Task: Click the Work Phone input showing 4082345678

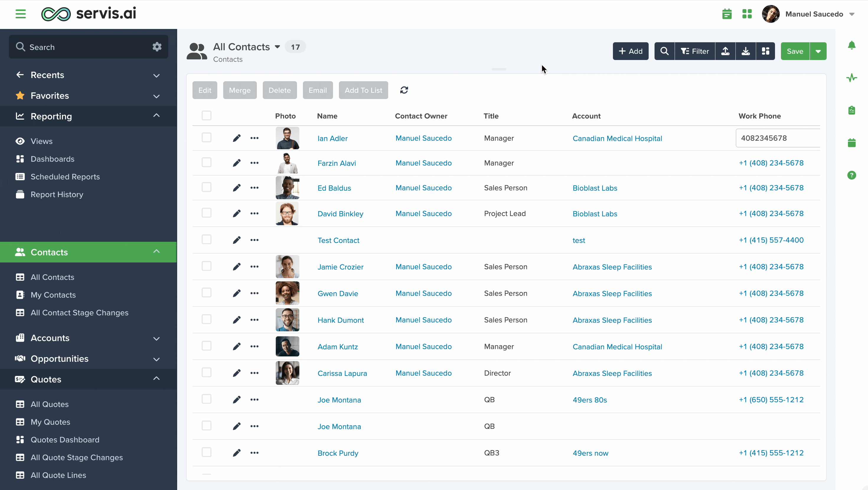Action: pos(778,138)
